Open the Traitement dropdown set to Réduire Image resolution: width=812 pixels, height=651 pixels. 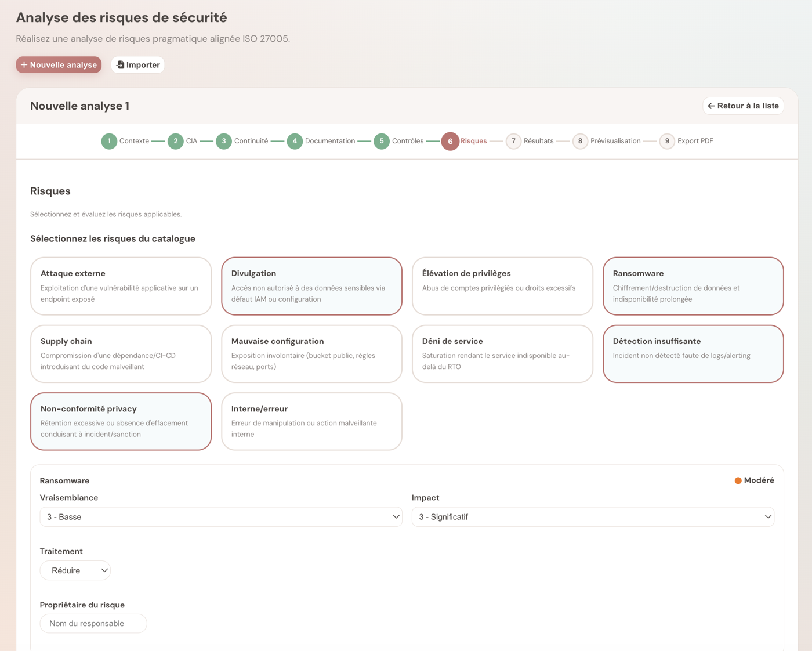pos(75,570)
